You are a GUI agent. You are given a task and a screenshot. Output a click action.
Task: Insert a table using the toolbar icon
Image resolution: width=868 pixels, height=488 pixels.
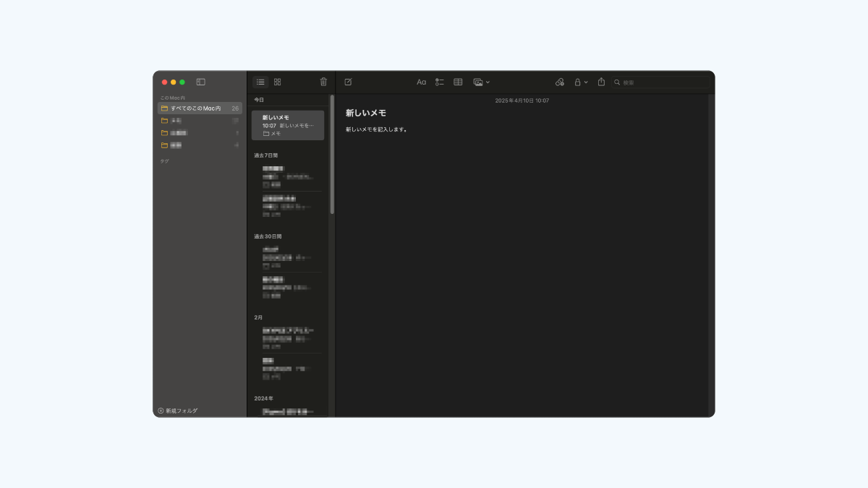[x=458, y=82]
